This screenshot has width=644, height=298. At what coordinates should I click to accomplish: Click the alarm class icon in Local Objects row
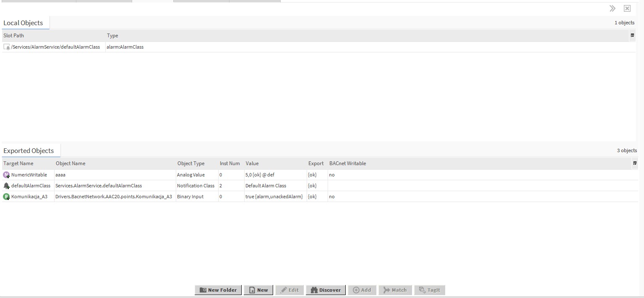(x=7, y=47)
